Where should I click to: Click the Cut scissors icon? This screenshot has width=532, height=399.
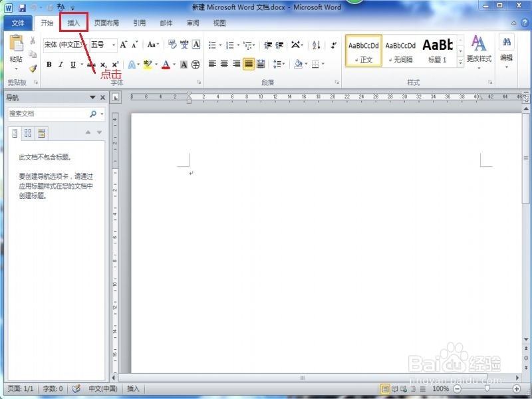[33, 41]
